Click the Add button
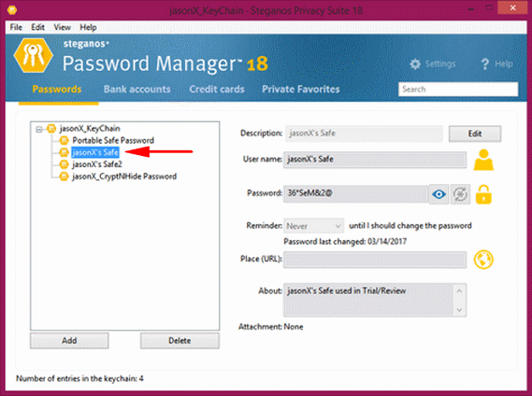 click(69, 340)
